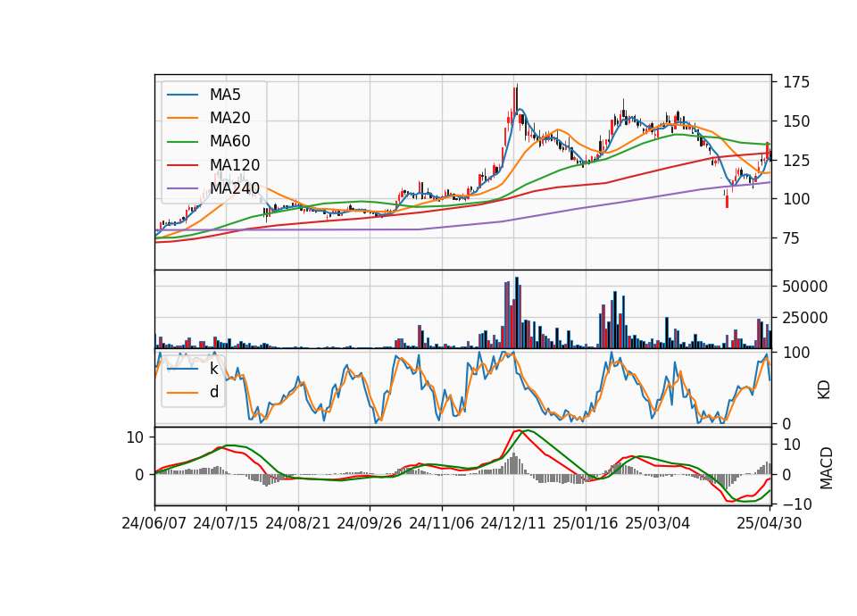Click the 'd' legend label in KD panel

tap(214, 392)
